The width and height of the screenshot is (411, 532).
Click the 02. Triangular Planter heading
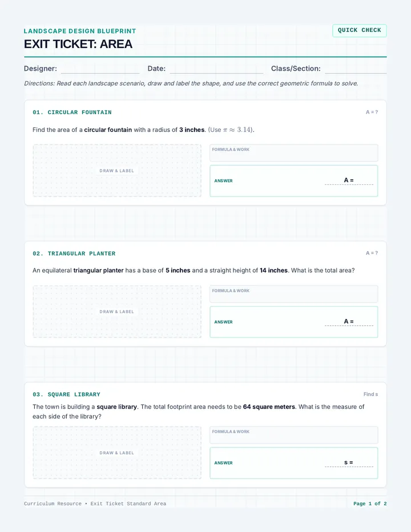click(74, 253)
